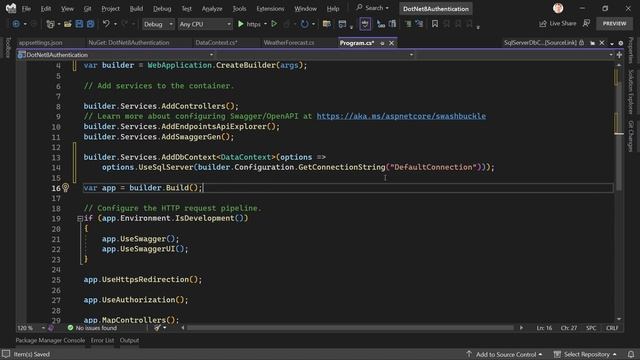Click the green No issues found checkmark
This screenshot has width=640, height=360.
70,328
